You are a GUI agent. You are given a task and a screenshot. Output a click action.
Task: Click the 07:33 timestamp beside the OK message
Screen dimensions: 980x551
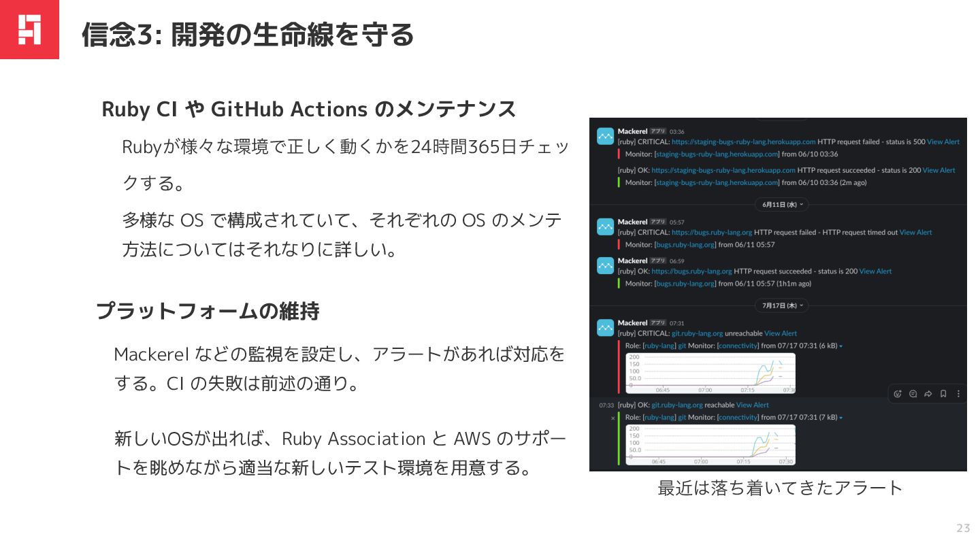click(x=606, y=405)
